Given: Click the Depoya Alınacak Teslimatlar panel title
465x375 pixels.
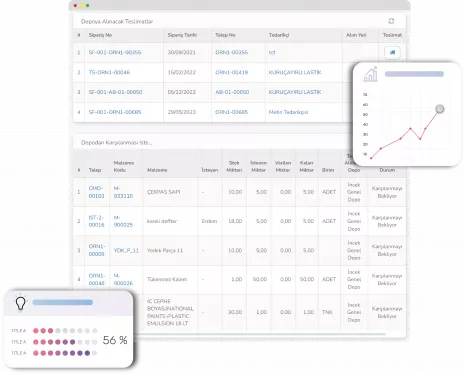Looking at the screenshot, I should point(117,22).
